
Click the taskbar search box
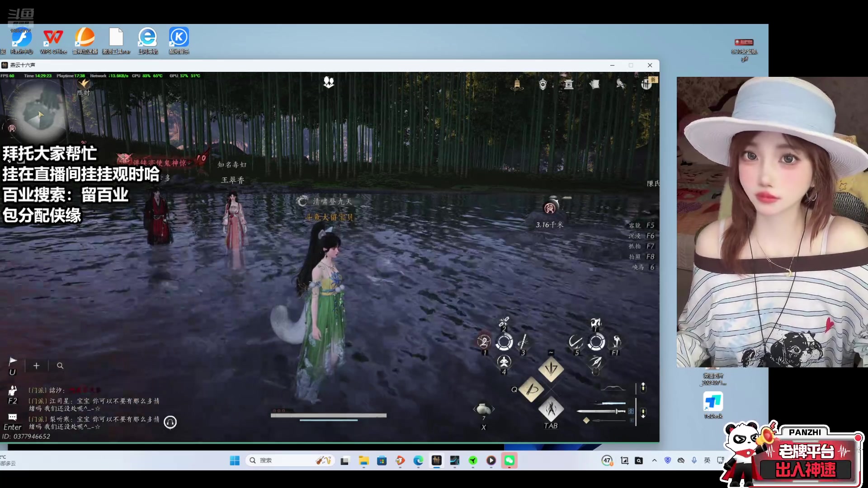290,460
